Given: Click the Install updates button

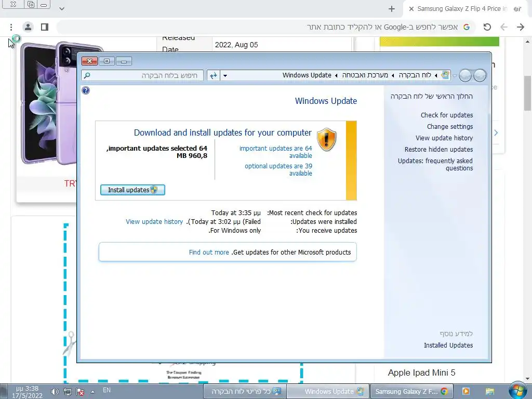Looking at the screenshot, I should click(x=132, y=190).
